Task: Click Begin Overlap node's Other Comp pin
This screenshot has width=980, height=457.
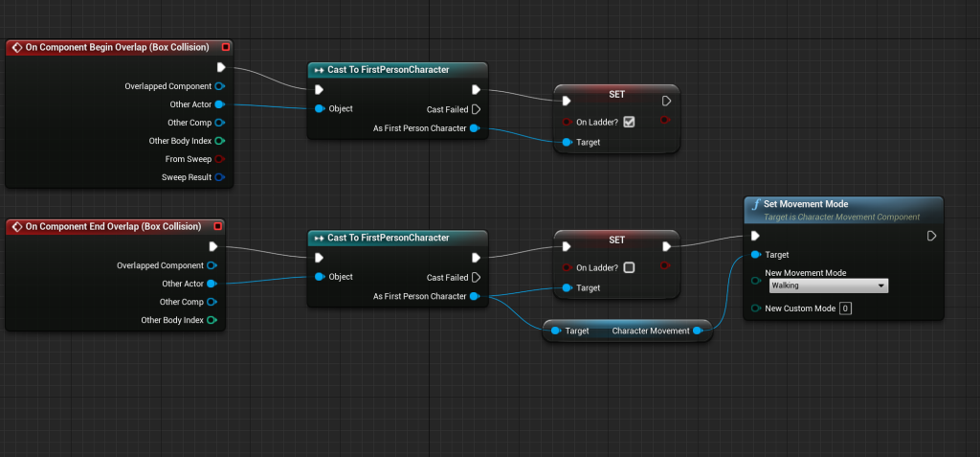Action: 219,123
